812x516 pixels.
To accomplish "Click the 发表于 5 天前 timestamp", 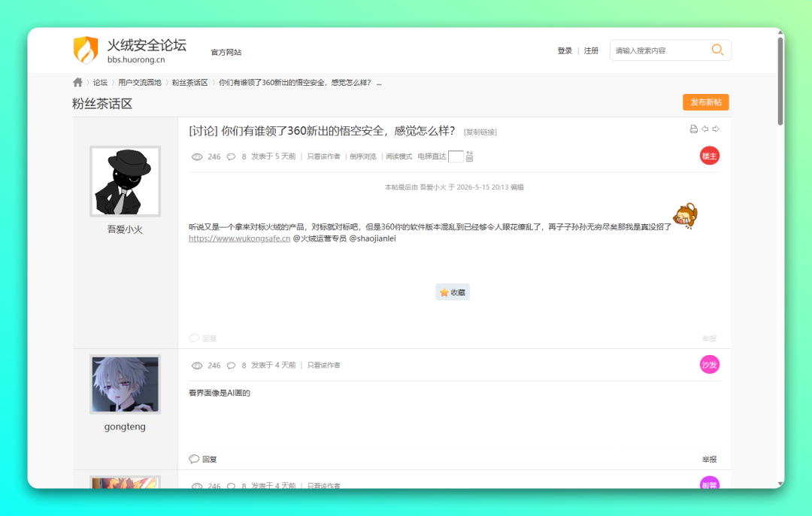I will [274, 156].
